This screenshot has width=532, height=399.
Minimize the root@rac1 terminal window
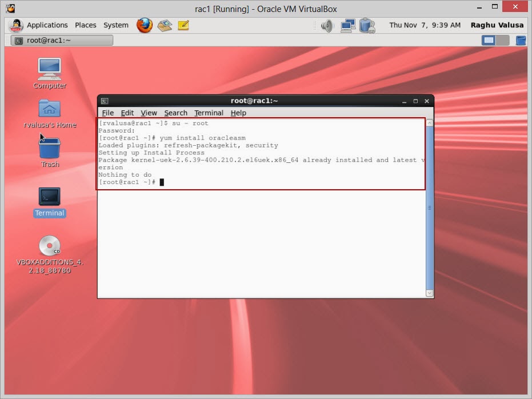(404, 101)
